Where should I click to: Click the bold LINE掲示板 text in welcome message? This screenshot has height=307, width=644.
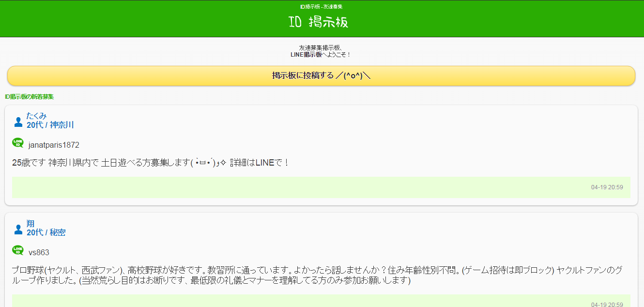click(306, 54)
